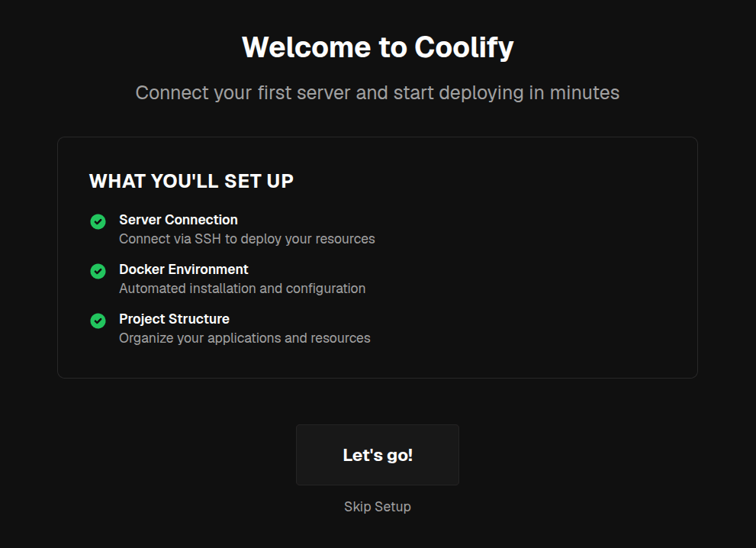Click the 'Automated installation and configuration' text
The width and height of the screenshot is (756, 548).
click(242, 289)
